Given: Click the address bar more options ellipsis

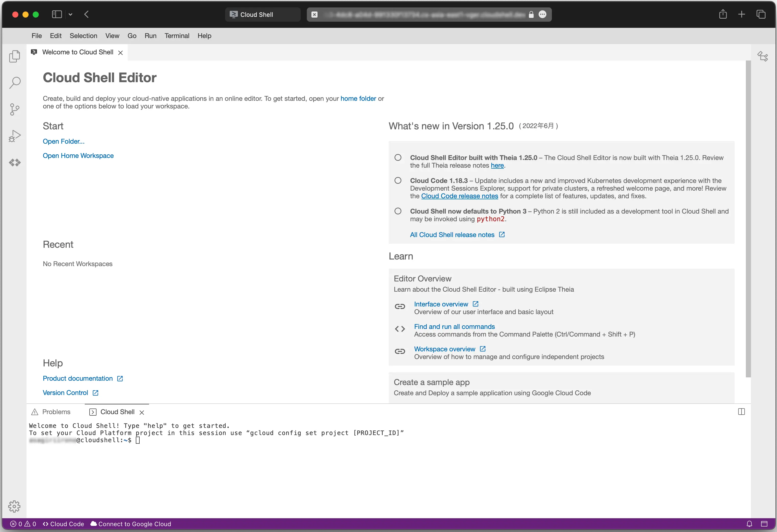Looking at the screenshot, I should pyautogui.click(x=542, y=14).
